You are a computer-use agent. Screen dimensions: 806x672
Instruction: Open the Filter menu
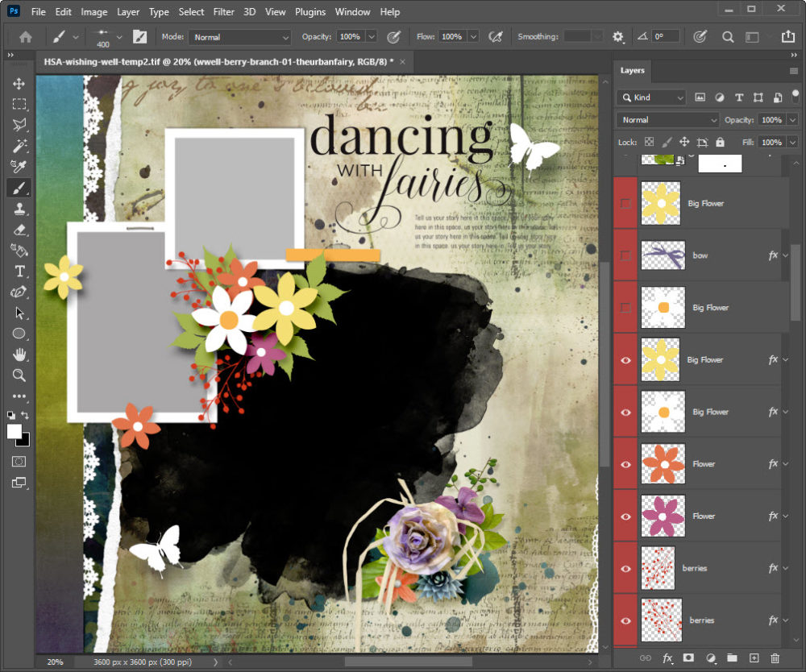[224, 12]
